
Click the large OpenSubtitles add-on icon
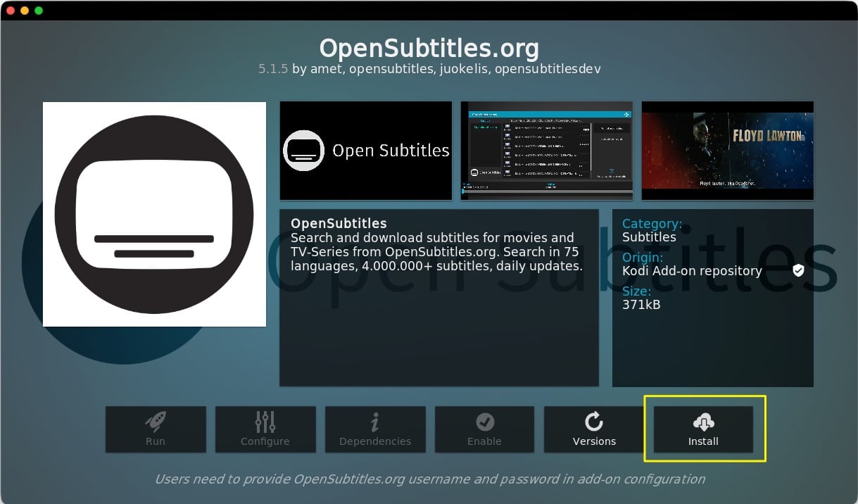click(154, 214)
